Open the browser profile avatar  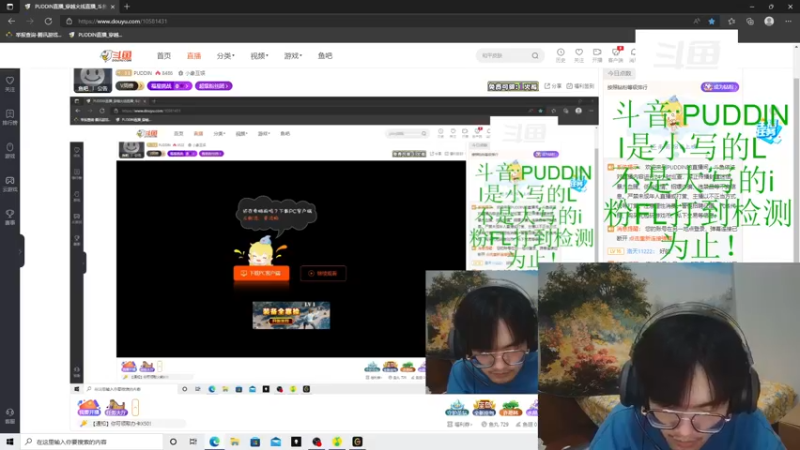coord(769,21)
